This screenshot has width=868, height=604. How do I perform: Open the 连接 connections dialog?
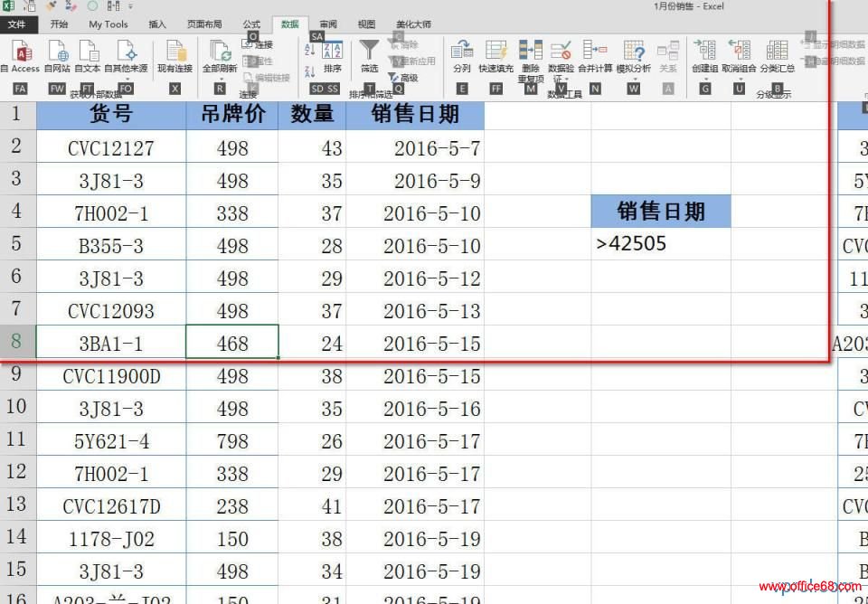[x=258, y=45]
